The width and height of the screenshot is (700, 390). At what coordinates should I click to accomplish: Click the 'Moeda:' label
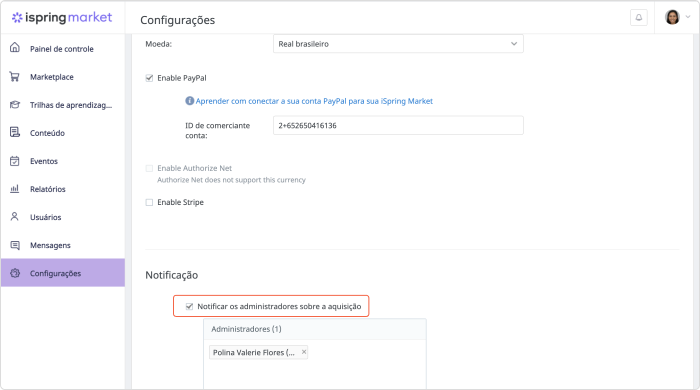pyautogui.click(x=158, y=44)
